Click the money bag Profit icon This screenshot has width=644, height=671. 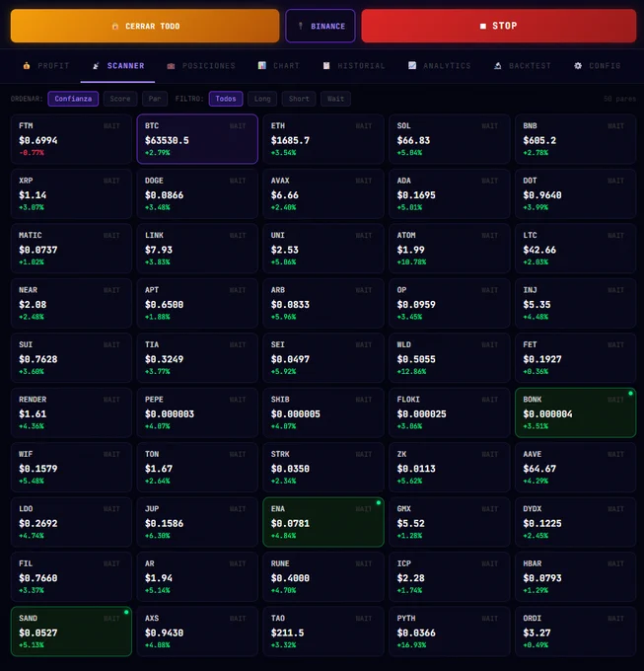(27, 66)
